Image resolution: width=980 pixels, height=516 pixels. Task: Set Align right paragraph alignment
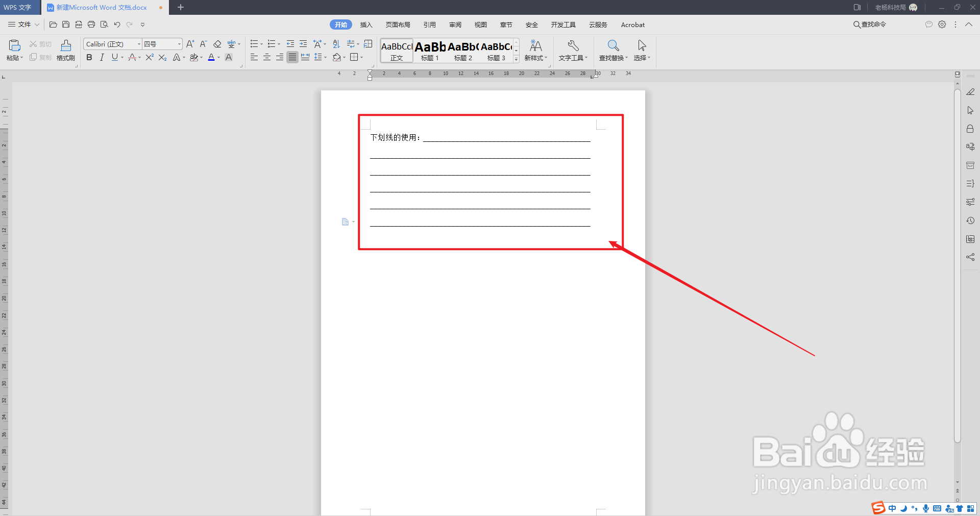pos(279,57)
